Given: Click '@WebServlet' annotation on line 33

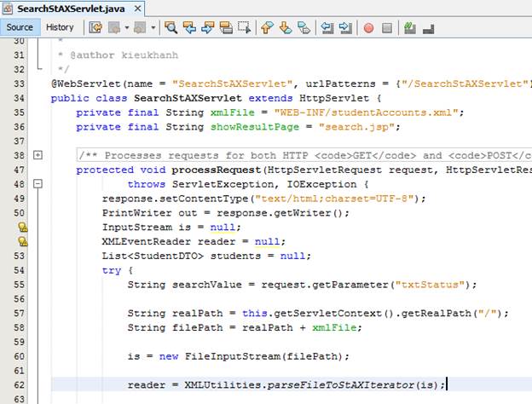Looking at the screenshot, I should [86, 84].
